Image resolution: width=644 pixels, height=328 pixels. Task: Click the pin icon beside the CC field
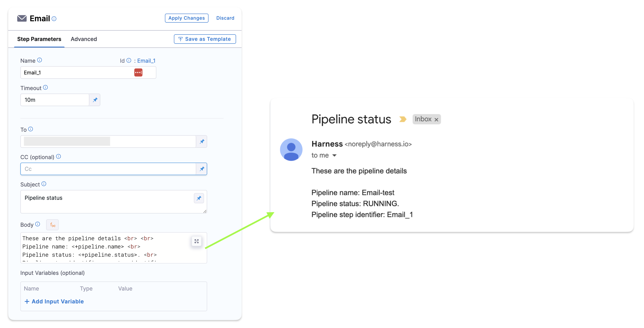(x=202, y=169)
